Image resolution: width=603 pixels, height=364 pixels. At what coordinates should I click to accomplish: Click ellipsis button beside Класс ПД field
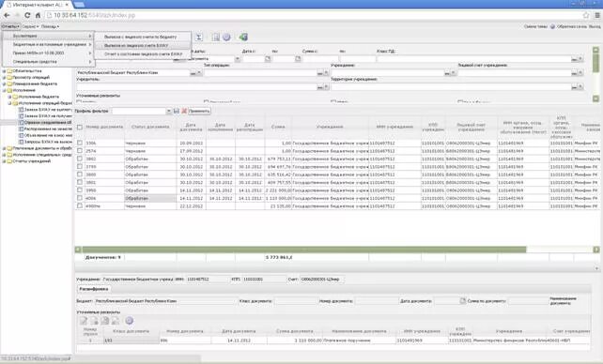click(x=574, y=59)
